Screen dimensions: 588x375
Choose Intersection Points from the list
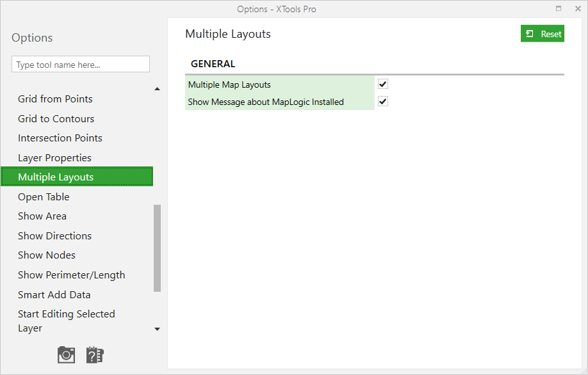[x=60, y=138]
